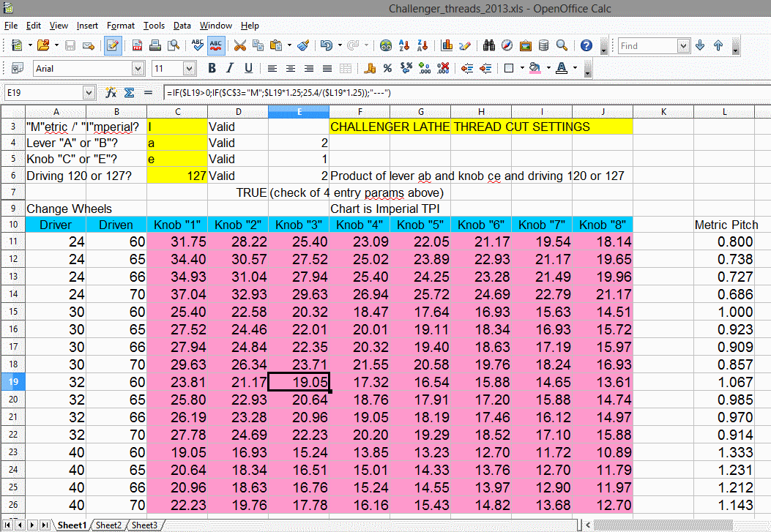The image size is (771, 532).
Task: Click the Zoom magnifier icon
Action: 562,45
